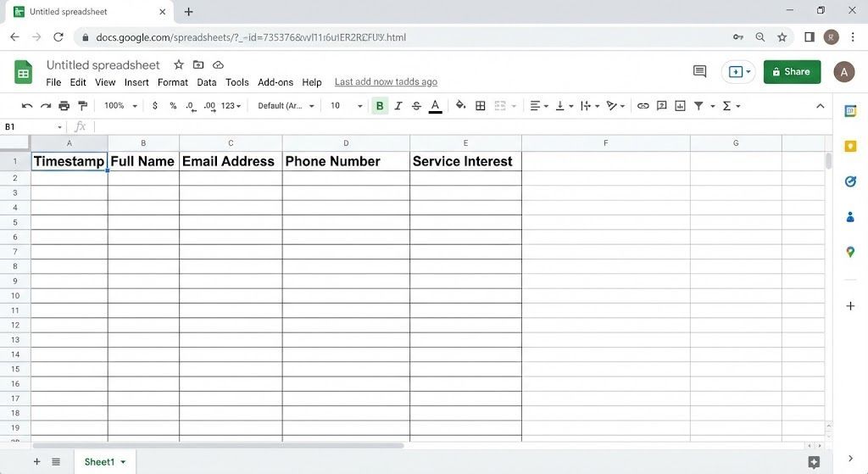Open the account avatar A
Image resolution: width=868 pixels, height=474 pixels.
(843, 72)
